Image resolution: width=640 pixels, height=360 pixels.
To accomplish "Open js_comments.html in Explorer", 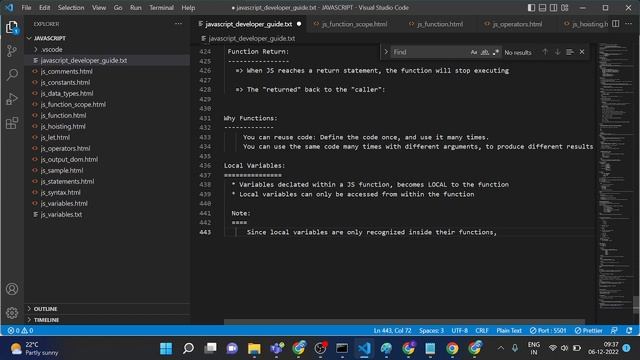I will pos(67,71).
